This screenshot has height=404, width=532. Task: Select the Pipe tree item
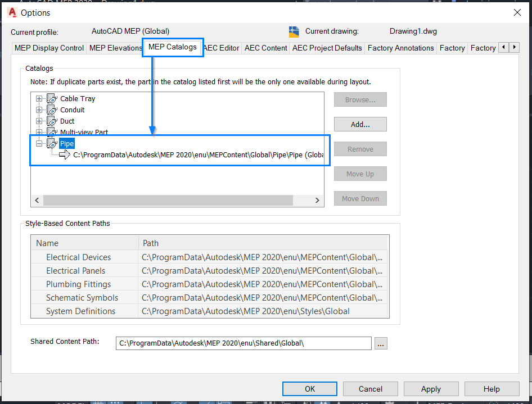tap(67, 144)
